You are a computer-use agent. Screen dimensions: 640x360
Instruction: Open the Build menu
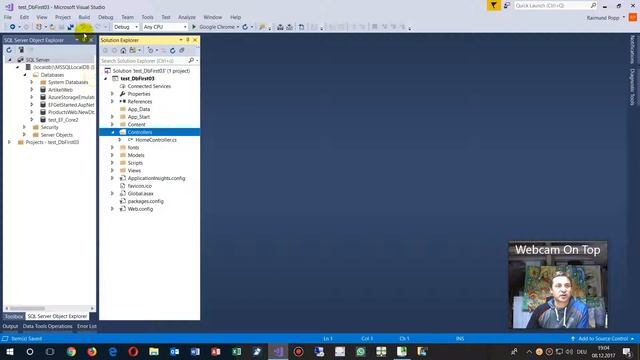(84, 17)
